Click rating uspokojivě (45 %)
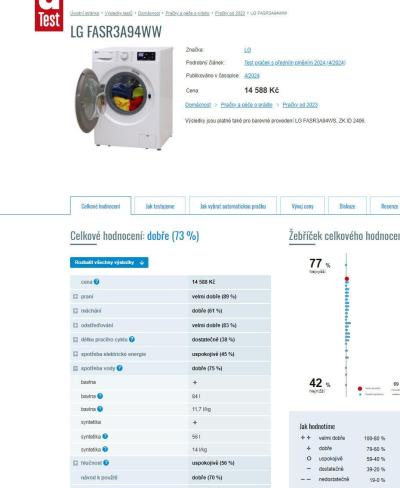Image resolution: width=400 pixels, height=488 pixels. click(x=213, y=354)
